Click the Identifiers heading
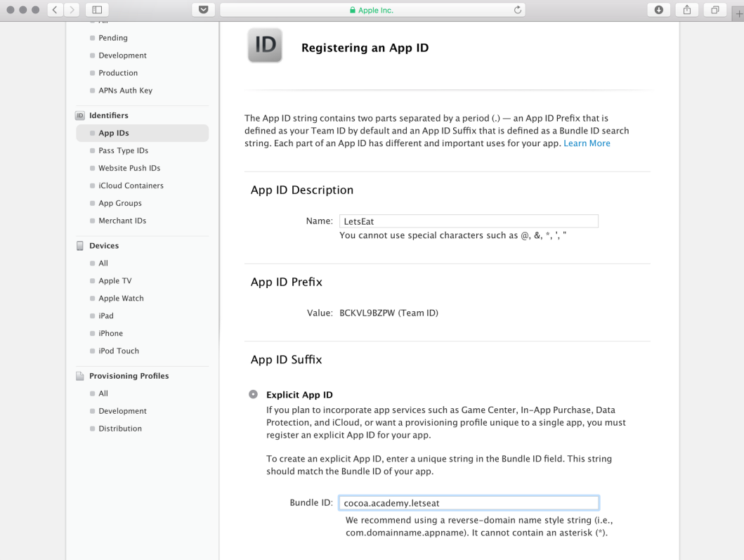Screen dimensions: 744x560 (x=109, y=115)
